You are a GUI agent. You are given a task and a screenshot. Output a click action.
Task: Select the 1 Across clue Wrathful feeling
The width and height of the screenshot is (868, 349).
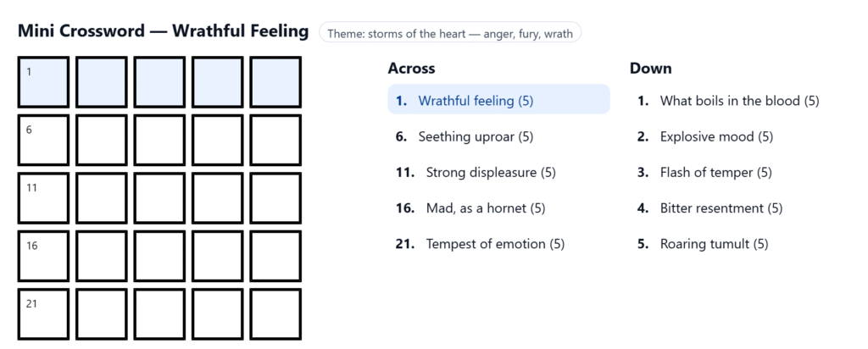(498, 100)
